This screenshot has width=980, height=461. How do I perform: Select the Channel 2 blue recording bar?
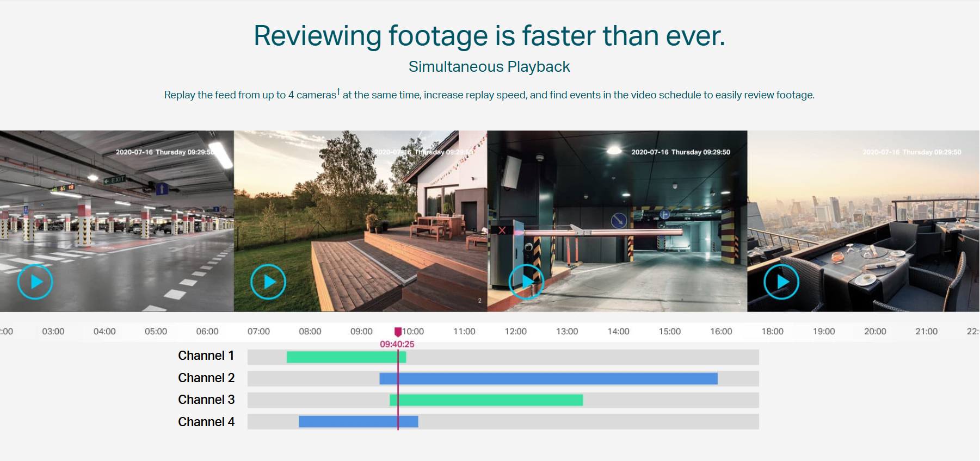point(550,378)
